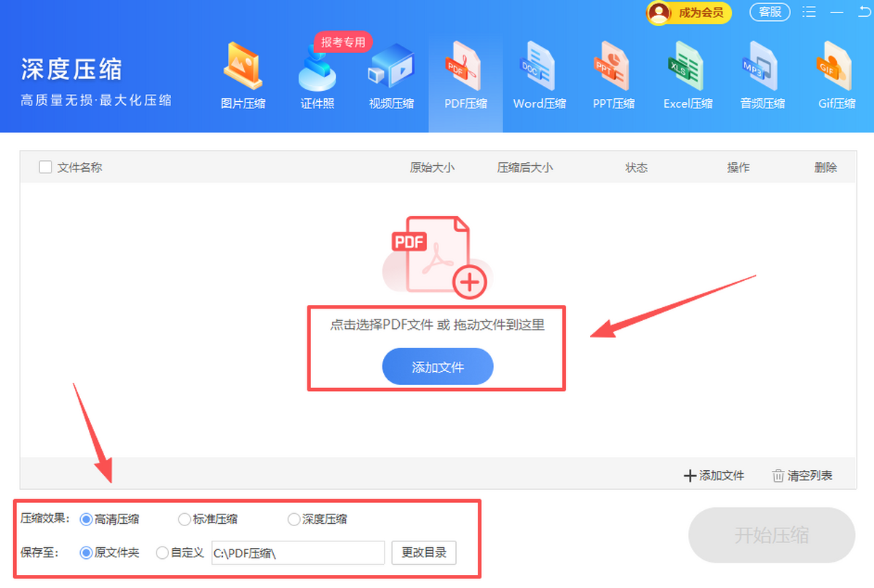Image resolution: width=874 pixels, height=588 pixels.
Task: Choose the 自定义 save location option
Action: tap(180, 552)
